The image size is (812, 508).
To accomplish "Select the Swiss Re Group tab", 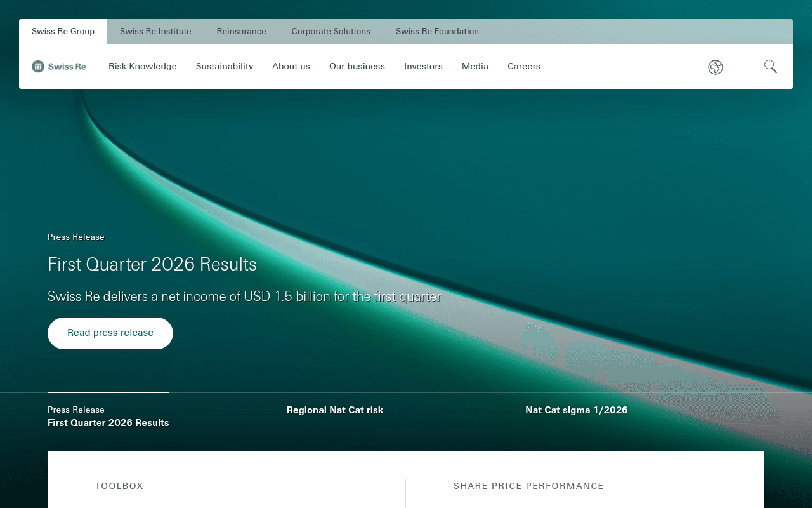I will 63,32.
